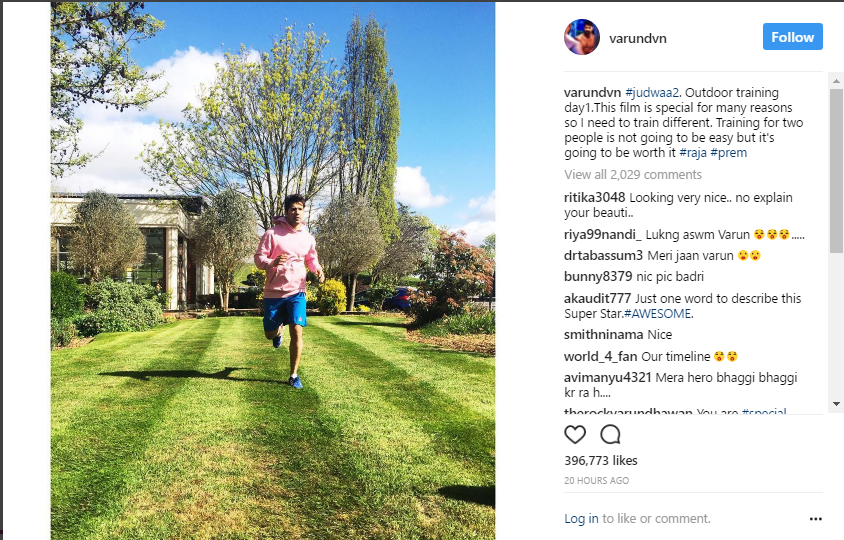Click Log in to like or comment
Screen dimensions: 844x540
tap(581, 518)
